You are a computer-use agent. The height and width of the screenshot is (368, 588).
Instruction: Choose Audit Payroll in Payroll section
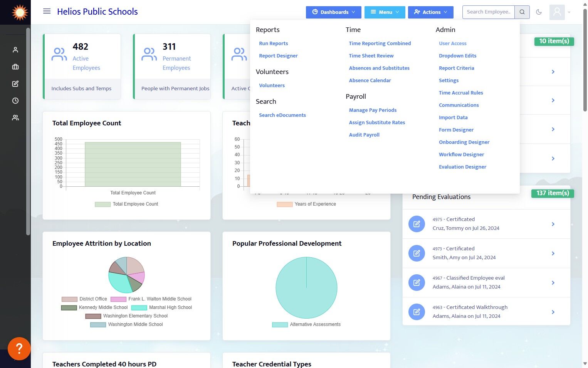(x=364, y=135)
